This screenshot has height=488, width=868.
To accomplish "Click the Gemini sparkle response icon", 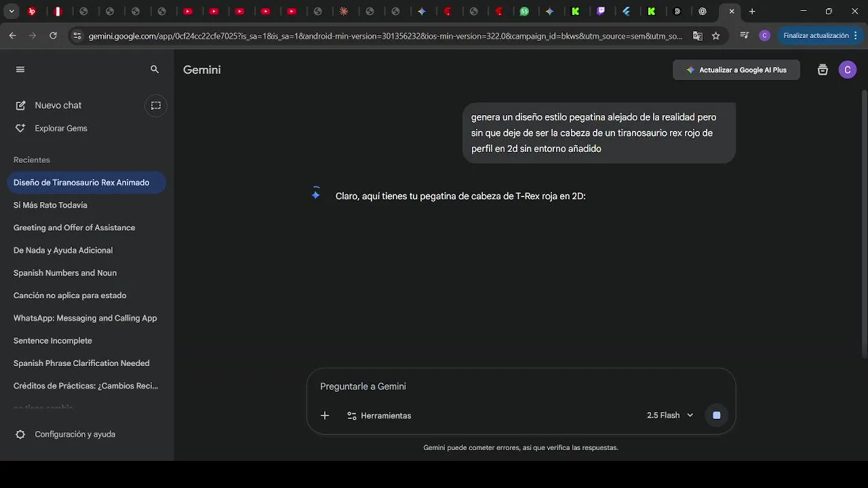I will [x=315, y=195].
